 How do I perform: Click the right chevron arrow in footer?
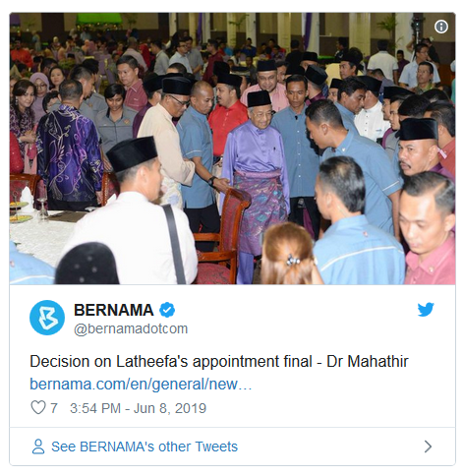[x=428, y=446]
